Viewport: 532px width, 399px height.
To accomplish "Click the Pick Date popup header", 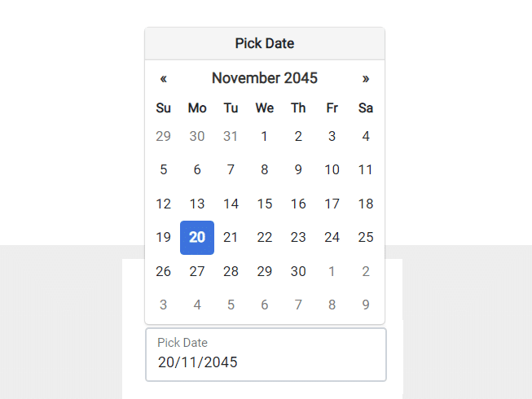I will click(x=265, y=43).
